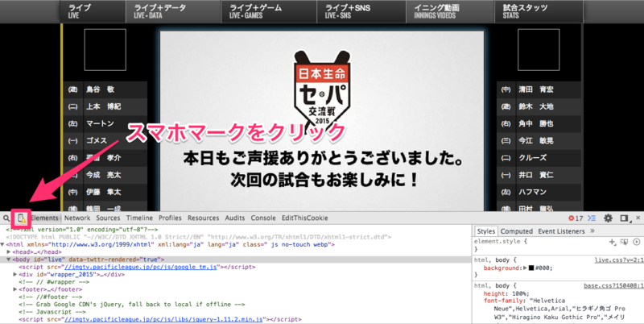This screenshot has width=644, height=324.
Task: Open the base.css source link
Action: click(x=613, y=286)
